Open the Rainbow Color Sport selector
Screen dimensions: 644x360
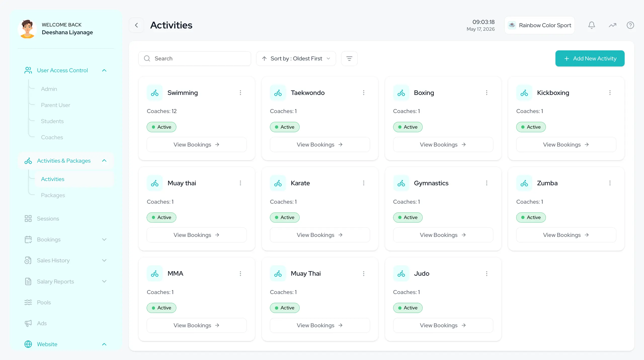pos(539,25)
